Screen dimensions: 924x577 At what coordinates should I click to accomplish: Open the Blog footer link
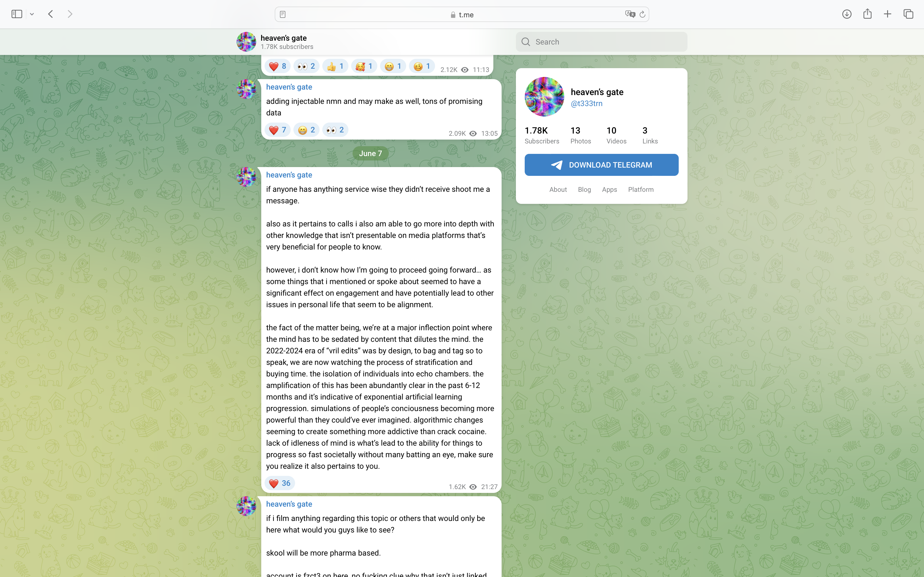coord(584,189)
